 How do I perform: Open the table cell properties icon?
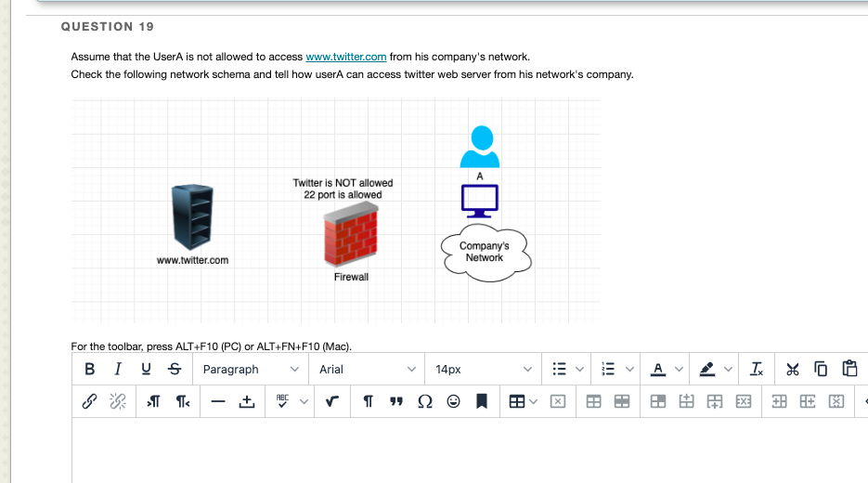(658, 401)
